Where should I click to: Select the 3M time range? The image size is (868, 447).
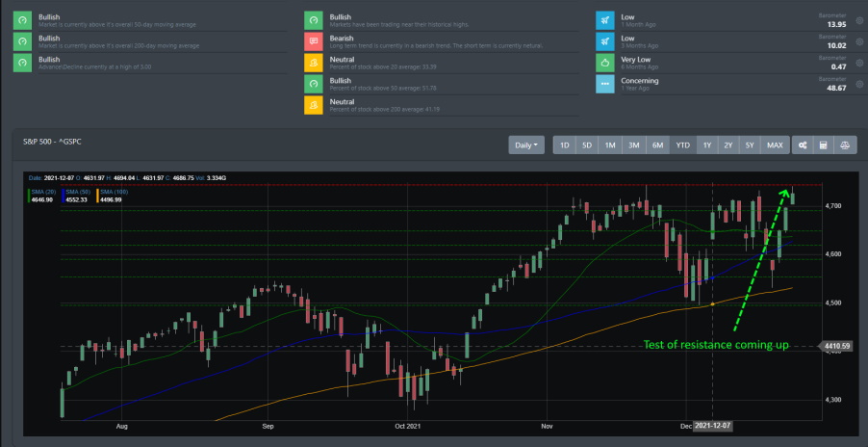(634, 145)
